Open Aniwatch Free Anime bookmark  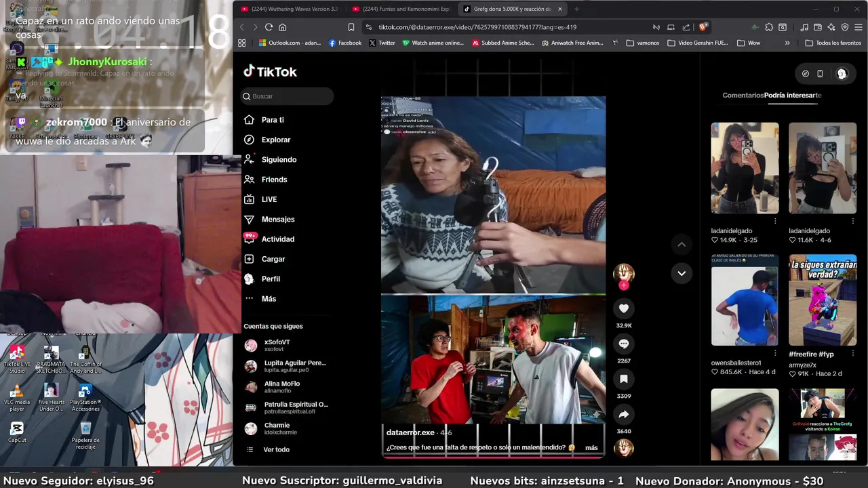point(572,43)
